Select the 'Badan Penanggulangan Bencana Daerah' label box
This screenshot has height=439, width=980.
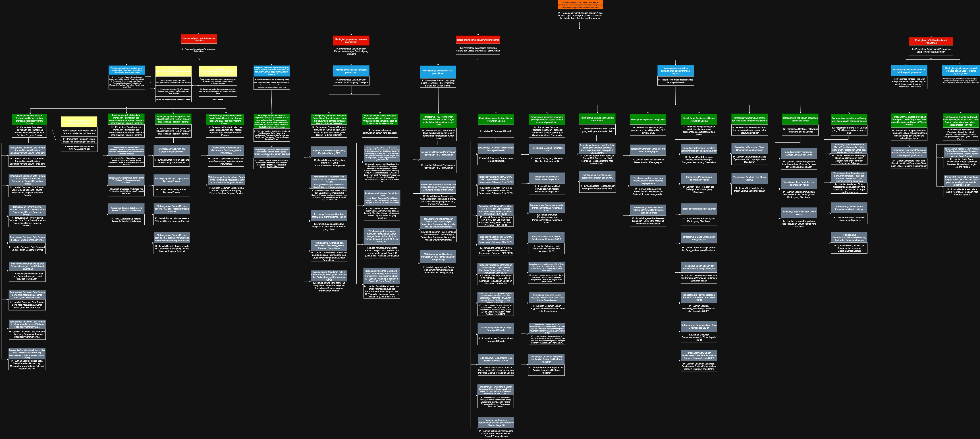(173, 99)
